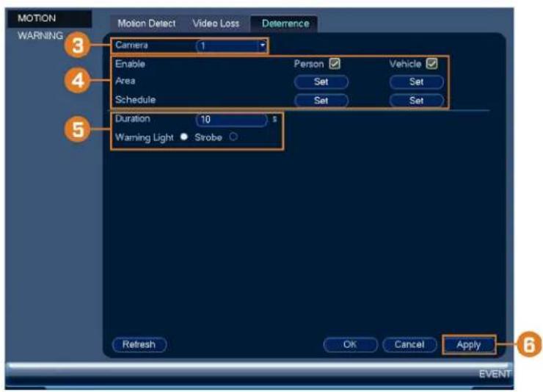Select the Warning Light radio button

click(184, 137)
